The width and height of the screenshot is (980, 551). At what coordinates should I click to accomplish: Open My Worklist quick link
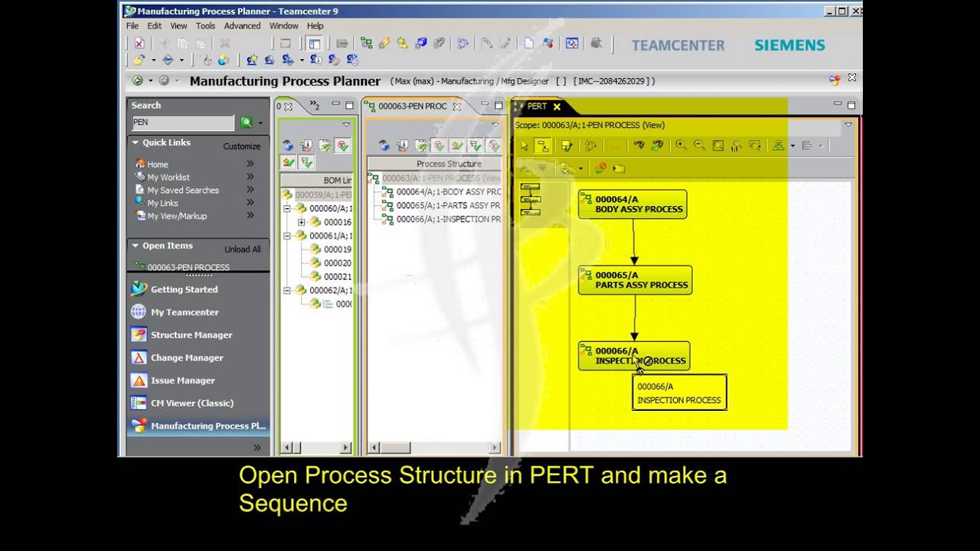point(168,177)
